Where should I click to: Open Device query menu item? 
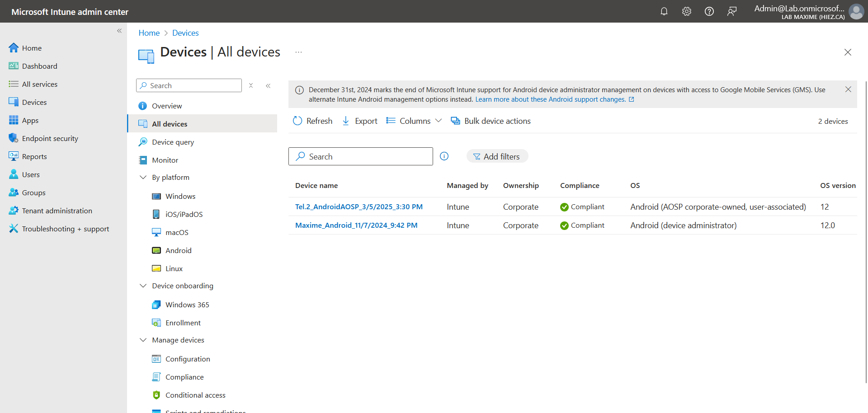click(x=173, y=142)
